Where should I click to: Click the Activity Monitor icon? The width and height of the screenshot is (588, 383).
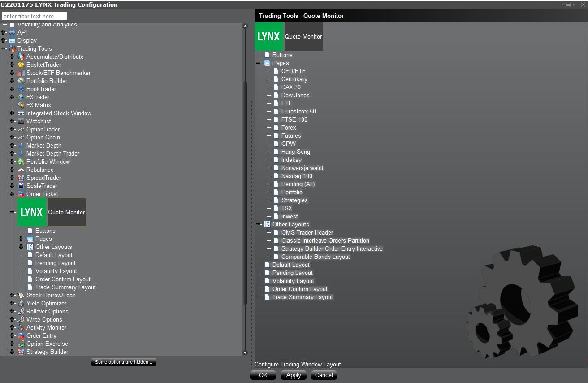[x=21, y=327]
